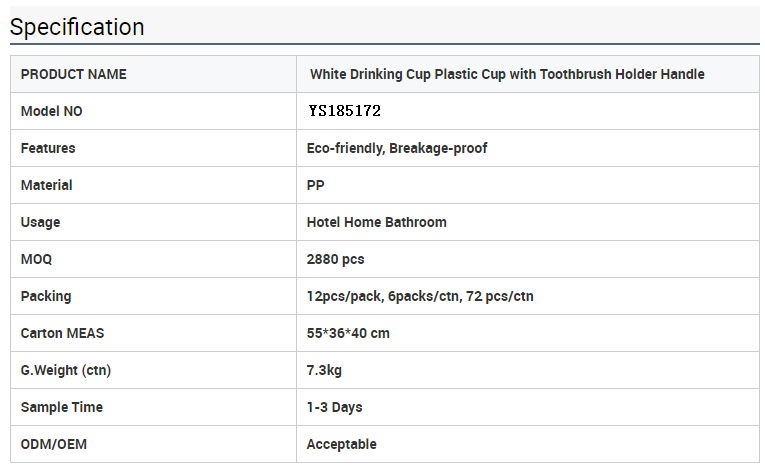Screen dimensions: 765x468
Task: Click the Model NO label
Action: [52, 111]
